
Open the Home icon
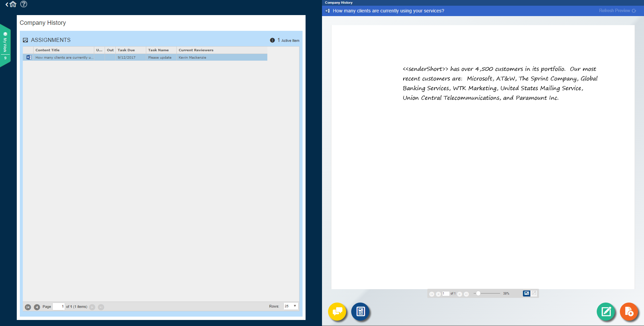pyautogui.click(x=13, y=4)
